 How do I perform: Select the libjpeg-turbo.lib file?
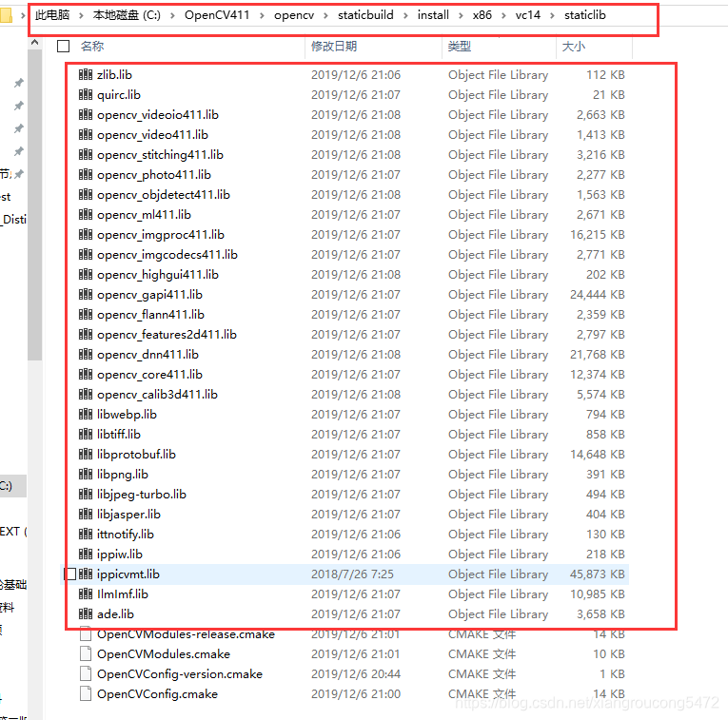pyautogui.click(x=142, y=494)
